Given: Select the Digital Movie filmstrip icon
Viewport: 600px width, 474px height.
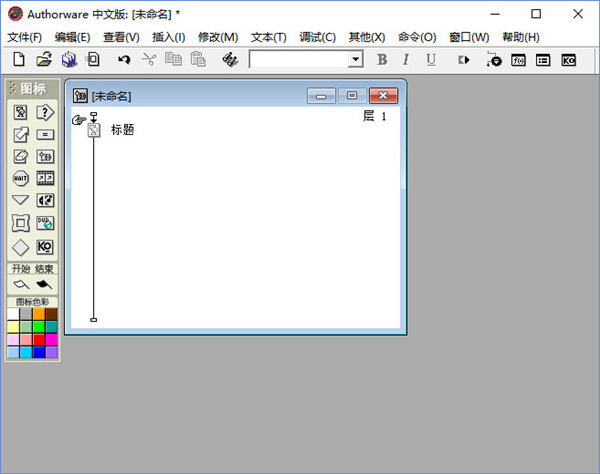Looking at the screenshot, I should coord(45,178).
